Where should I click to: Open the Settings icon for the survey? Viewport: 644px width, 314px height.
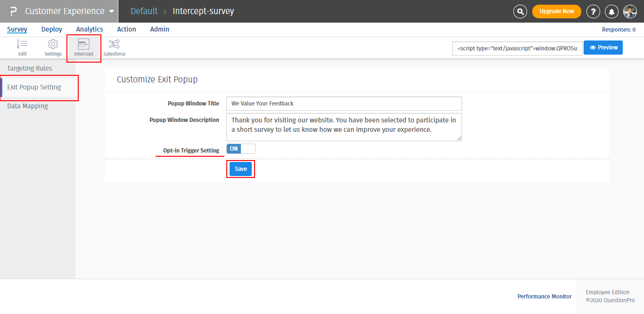click(53, 47)
